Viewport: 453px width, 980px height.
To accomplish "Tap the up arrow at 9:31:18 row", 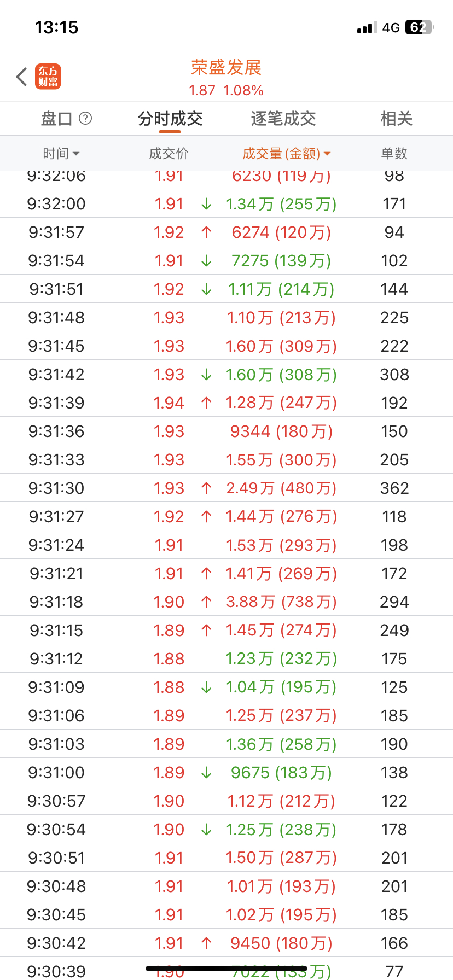I will point(206,602).
